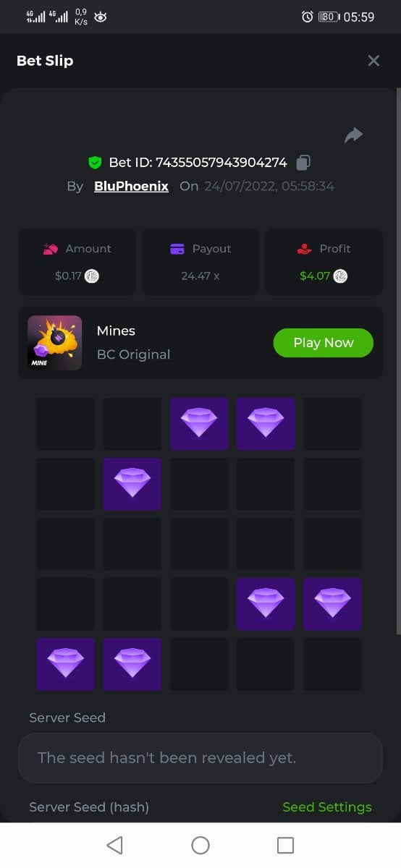
Task: Click the scrollbar on the right edge
Action: pos(397,362)
